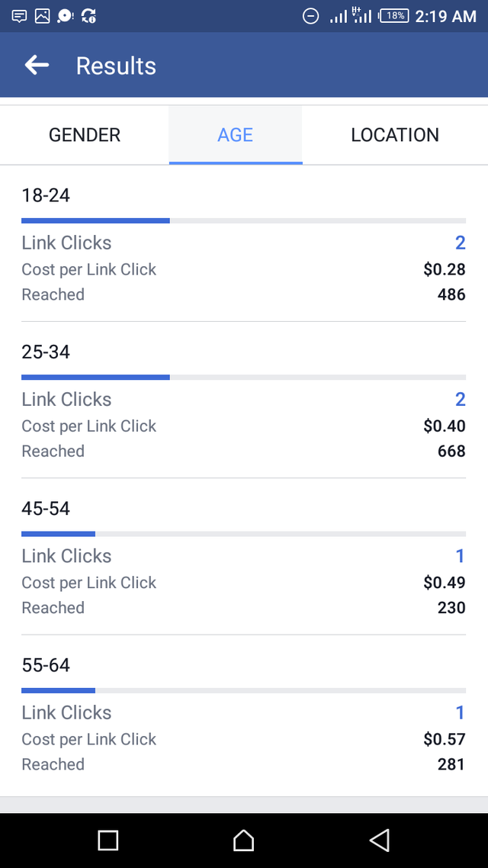Screen dimensions: 488x868
Task: Tap the 55-64 age group heading
Action: tap(46, 665)
